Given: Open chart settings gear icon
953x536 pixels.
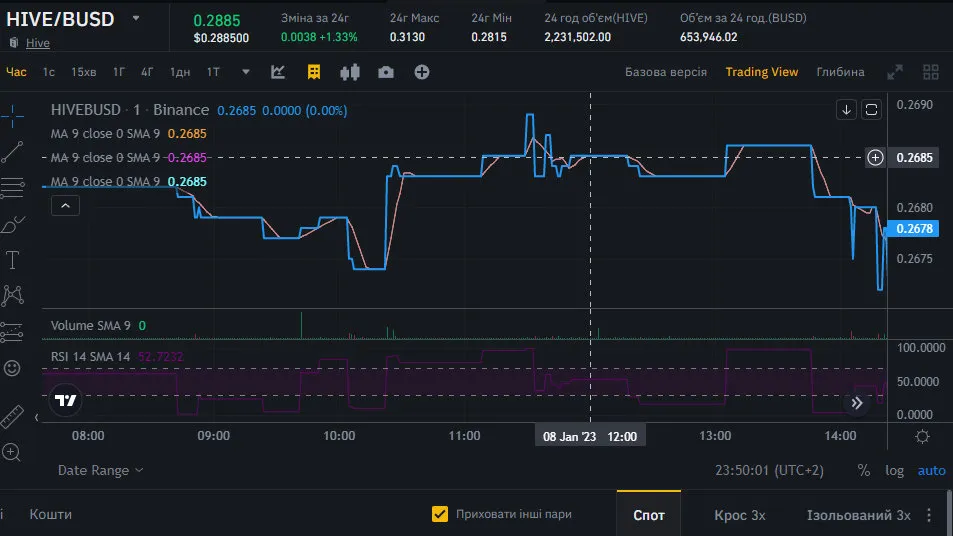Looking at the screenshot, I should 922,436.
